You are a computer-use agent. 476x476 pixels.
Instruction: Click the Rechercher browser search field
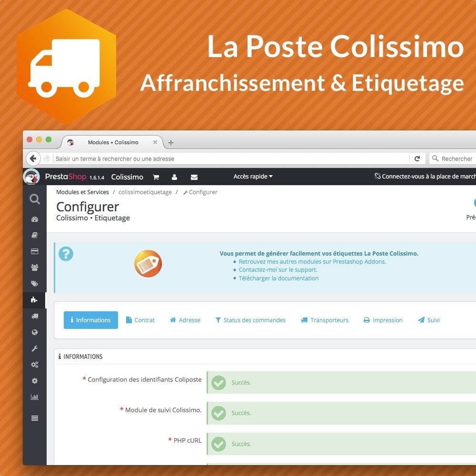[x=453, y=159]
